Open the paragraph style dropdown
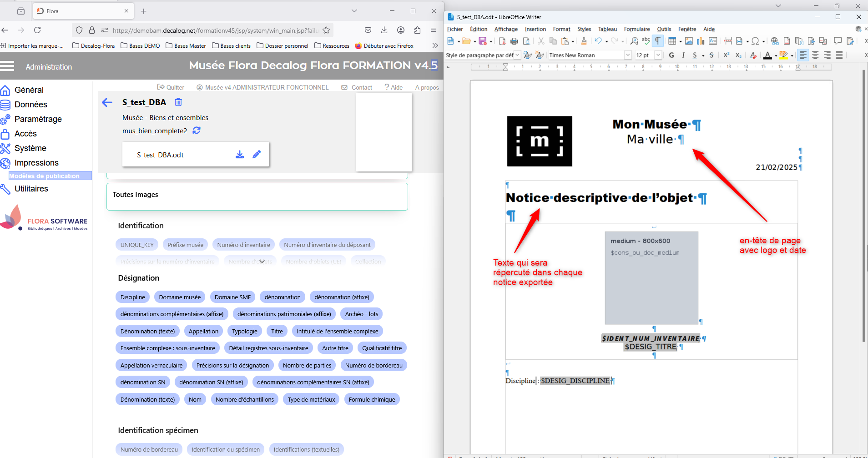868x458 pixels. (x=517, y=55)
